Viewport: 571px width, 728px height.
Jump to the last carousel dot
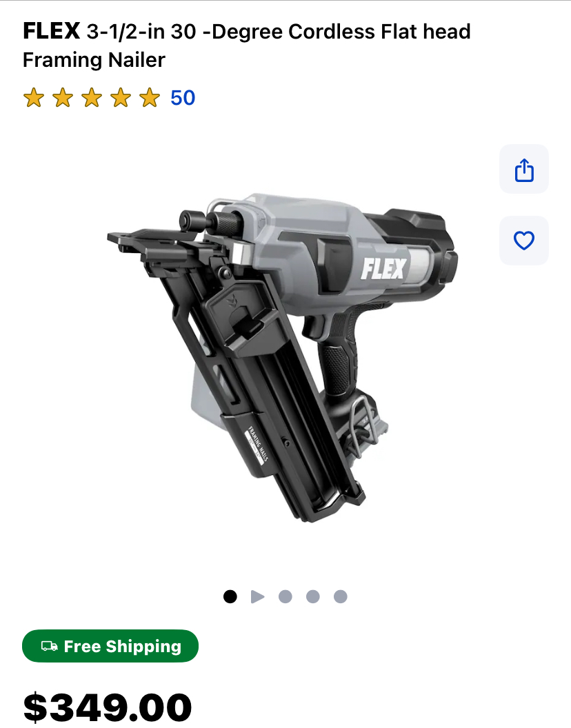click(341, 596)
